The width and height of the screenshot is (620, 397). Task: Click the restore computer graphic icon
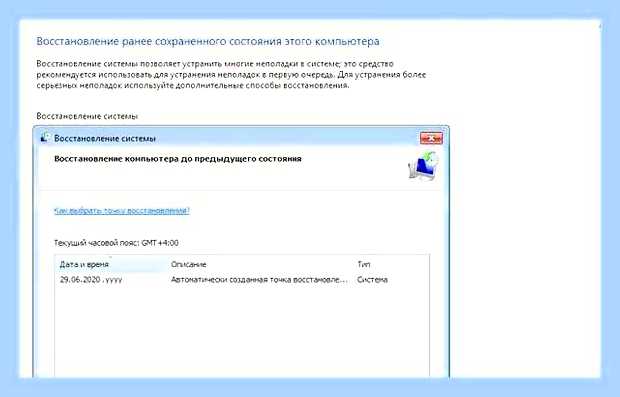pyautogui.click(x=423, y=166)
